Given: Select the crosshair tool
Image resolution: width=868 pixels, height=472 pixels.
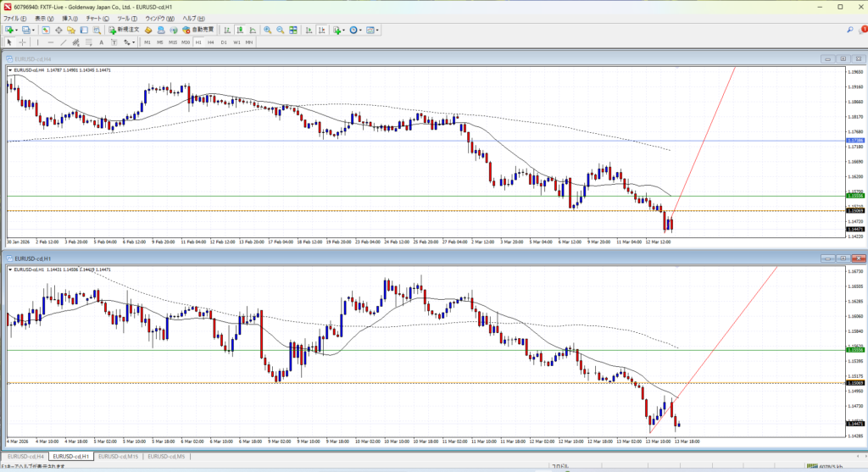Looking at the screenshot, I should (23, 42).
